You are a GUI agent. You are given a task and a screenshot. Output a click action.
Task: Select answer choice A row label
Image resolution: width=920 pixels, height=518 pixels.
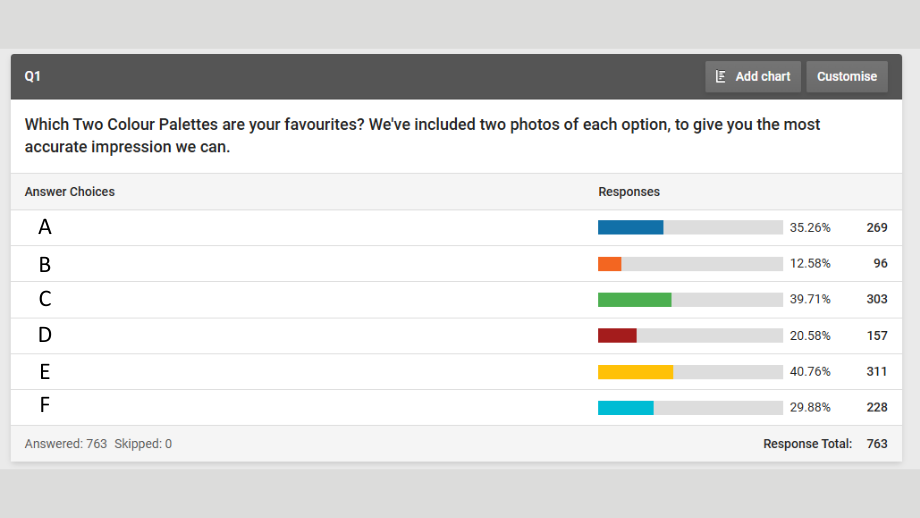pyautogui.click(x=45, y=227)
